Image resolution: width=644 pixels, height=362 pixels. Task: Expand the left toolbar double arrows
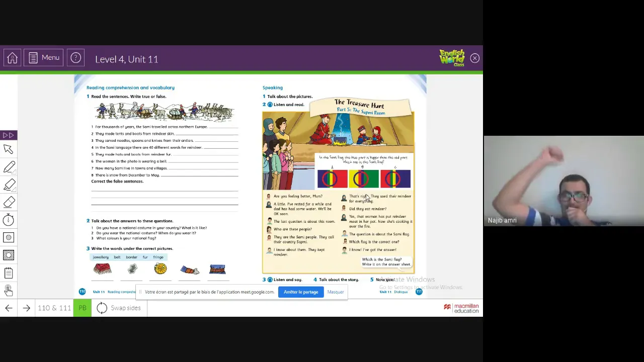click(x=8, y=135)
